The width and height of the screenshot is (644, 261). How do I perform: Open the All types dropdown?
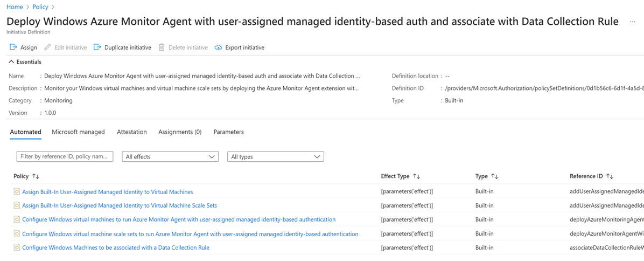coord(275,156)
